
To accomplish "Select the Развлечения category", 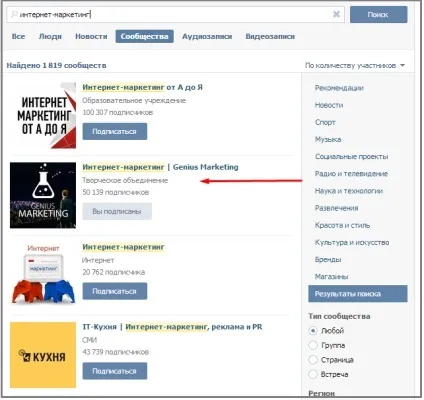I will tap(336, 208).
